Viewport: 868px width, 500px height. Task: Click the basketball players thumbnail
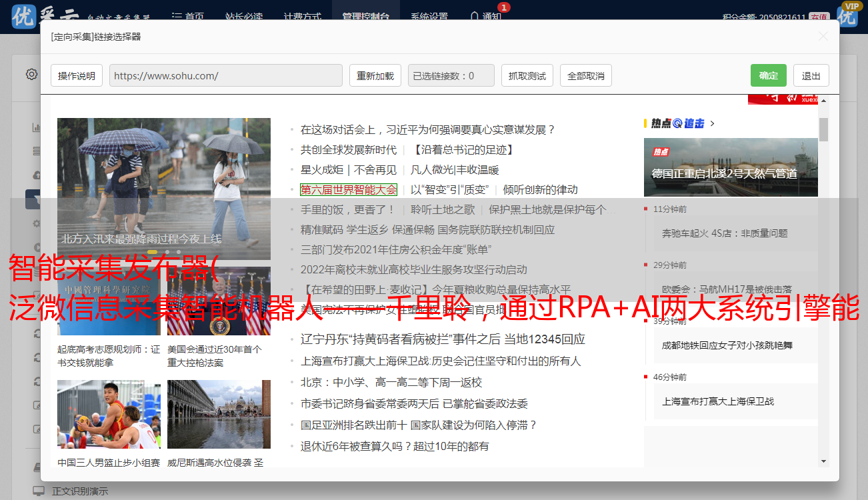click(x=109, y=414)
